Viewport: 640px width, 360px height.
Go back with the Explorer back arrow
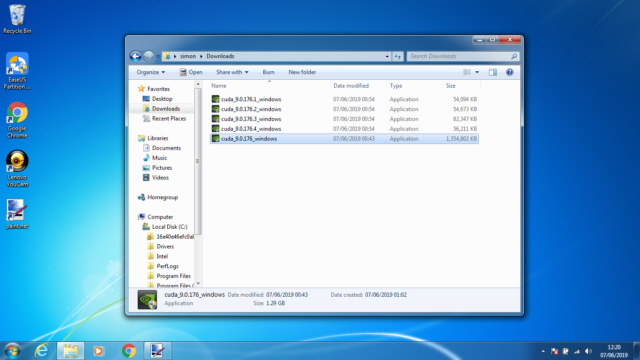136,56
